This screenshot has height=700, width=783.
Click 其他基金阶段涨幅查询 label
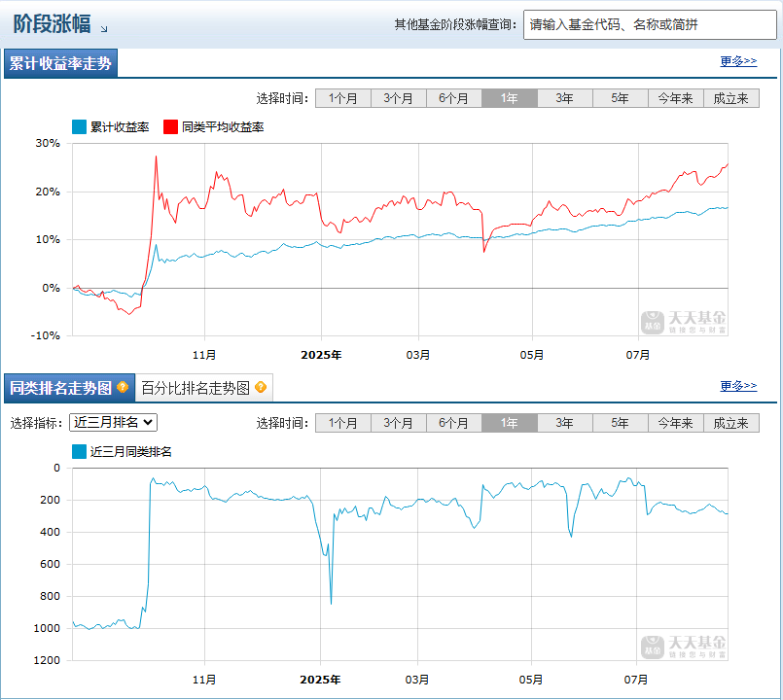point(455,24)
